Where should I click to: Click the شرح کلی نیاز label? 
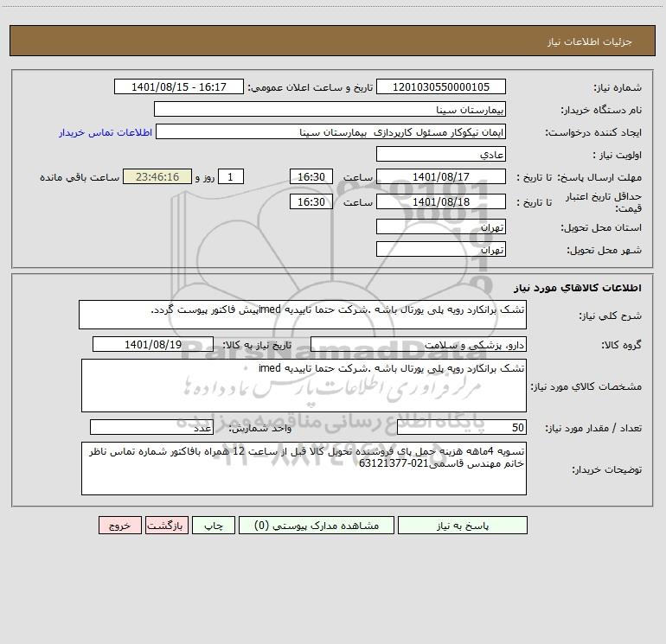point(611,316)
